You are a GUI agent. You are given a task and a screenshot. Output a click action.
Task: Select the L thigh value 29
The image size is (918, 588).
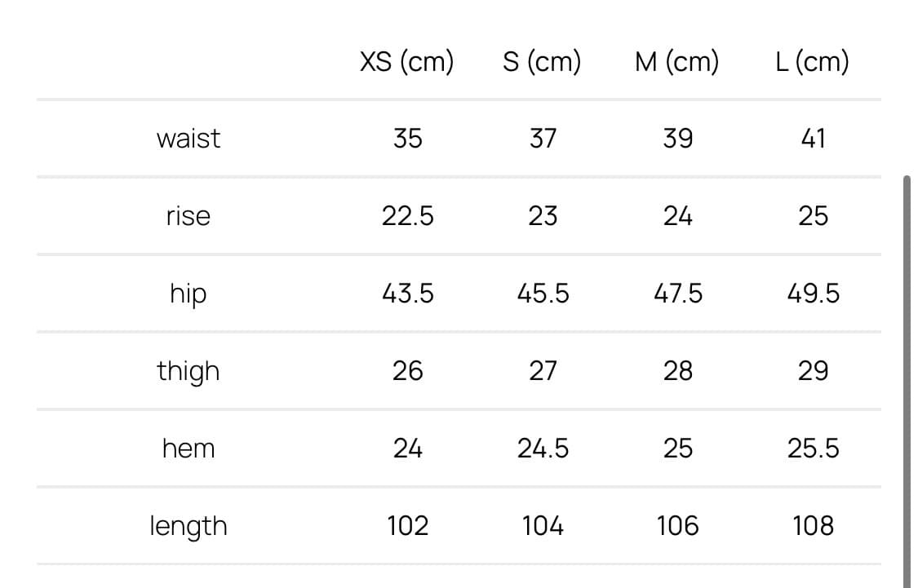(x=813, y=371)
